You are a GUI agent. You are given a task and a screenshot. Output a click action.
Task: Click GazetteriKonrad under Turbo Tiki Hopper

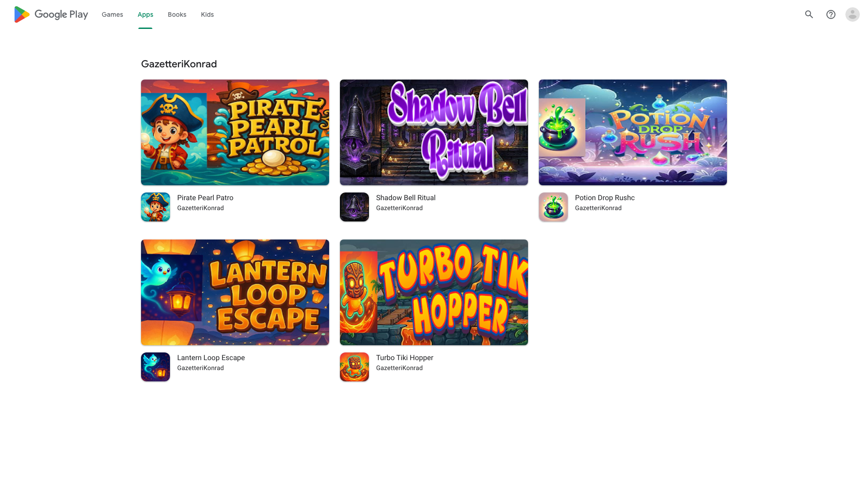(x=399, y=368)
